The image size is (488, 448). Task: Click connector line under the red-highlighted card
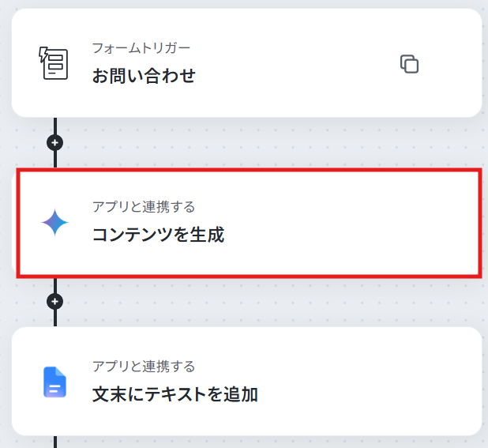[x=55, y=285]
